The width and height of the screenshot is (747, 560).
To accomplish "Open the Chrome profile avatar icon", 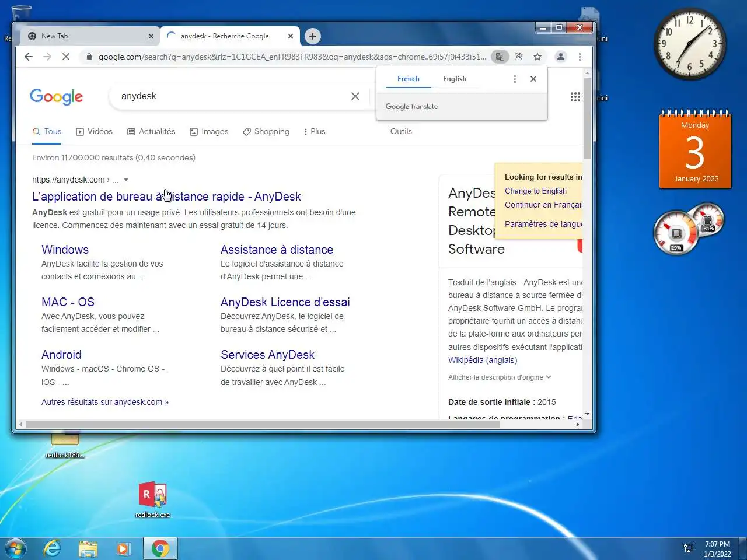I will click(560, 57).
